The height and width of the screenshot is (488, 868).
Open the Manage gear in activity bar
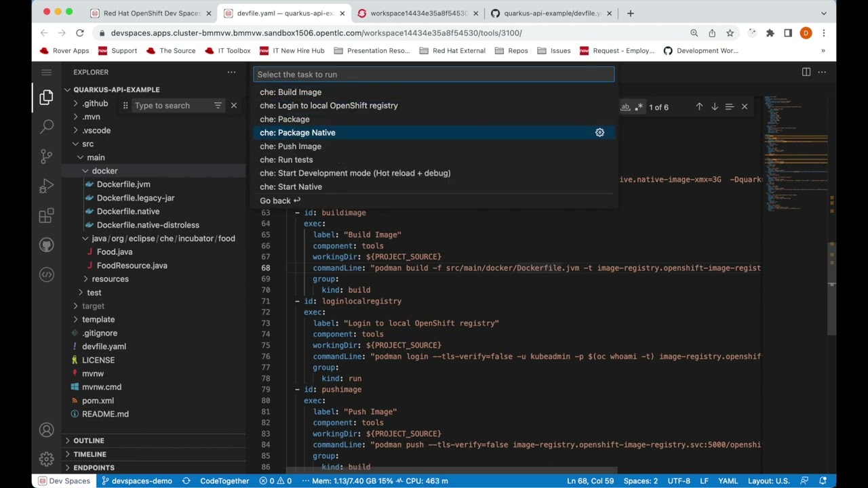46,460
